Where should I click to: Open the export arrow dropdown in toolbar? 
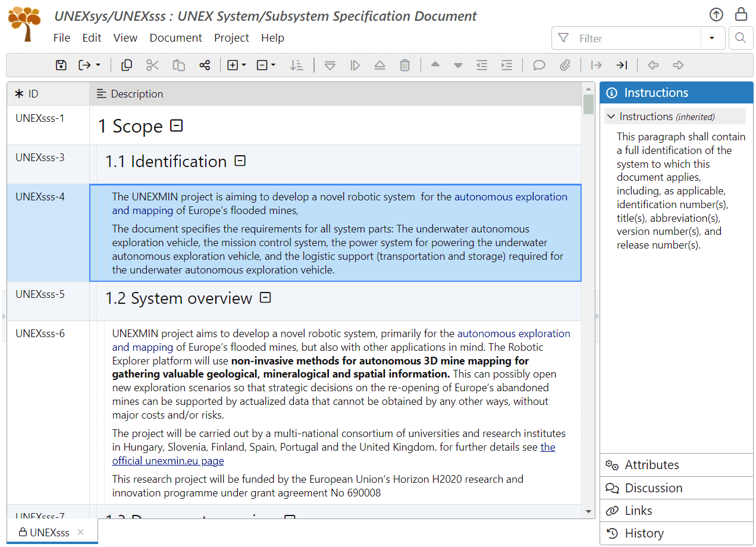90,65
